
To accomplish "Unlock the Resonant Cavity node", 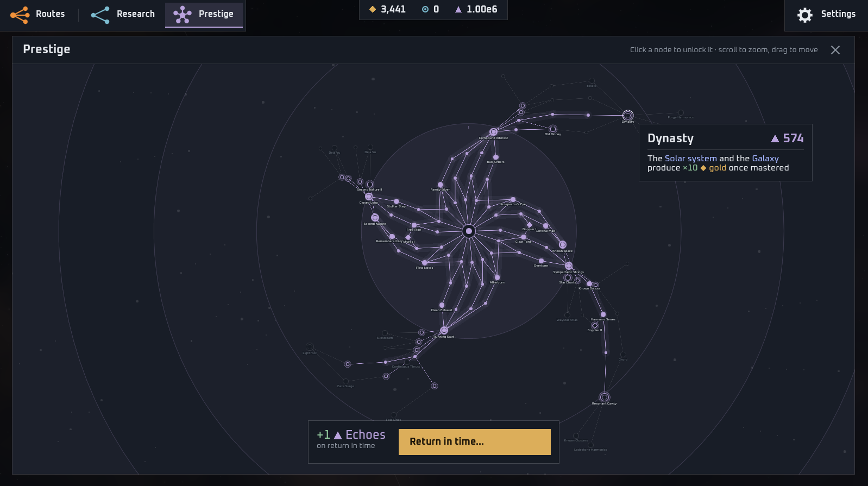I will tap(604, 397).
